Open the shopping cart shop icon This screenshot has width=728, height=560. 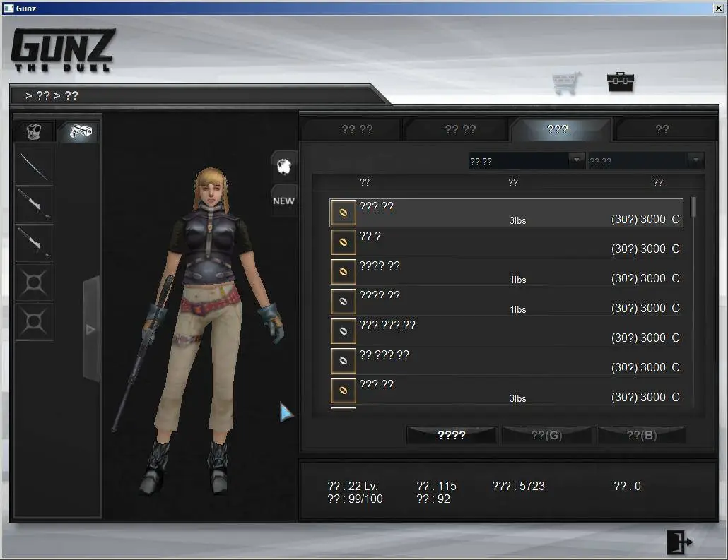coord(566,83)
